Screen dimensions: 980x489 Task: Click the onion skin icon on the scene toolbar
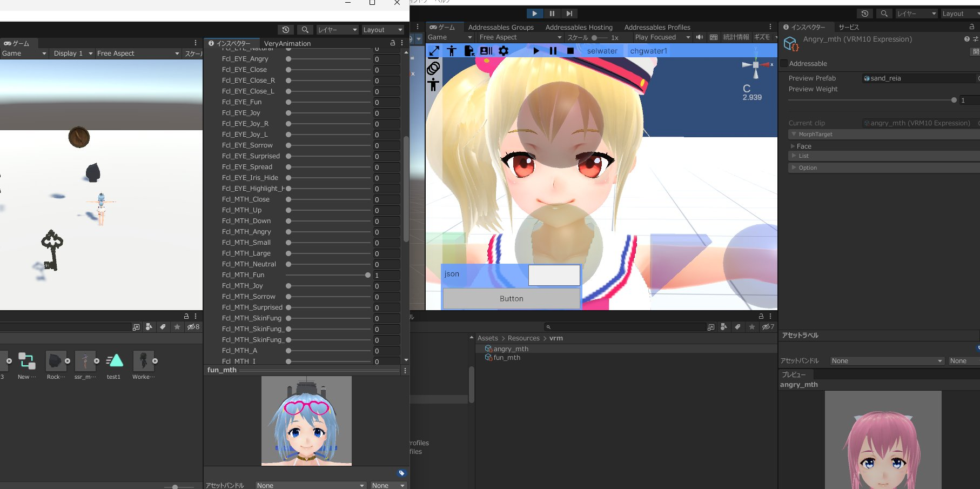tap(433, 69)
